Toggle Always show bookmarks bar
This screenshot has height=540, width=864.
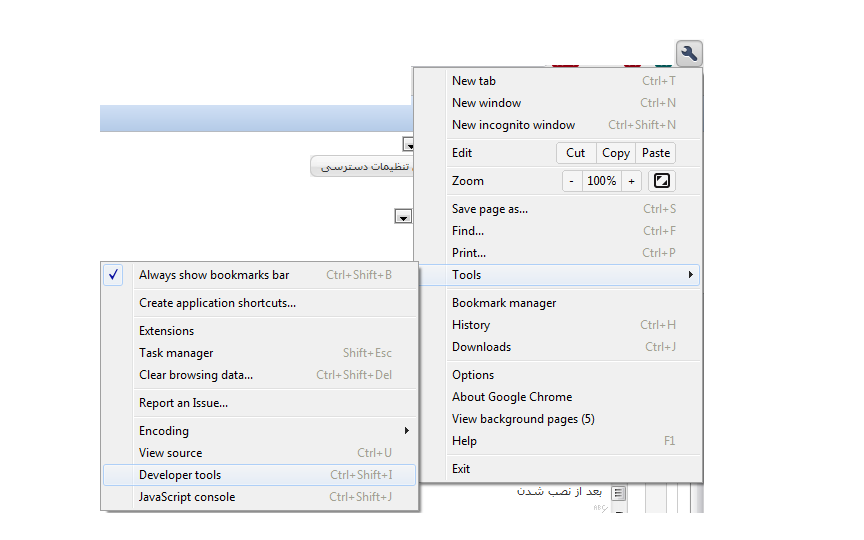point(214,275)
